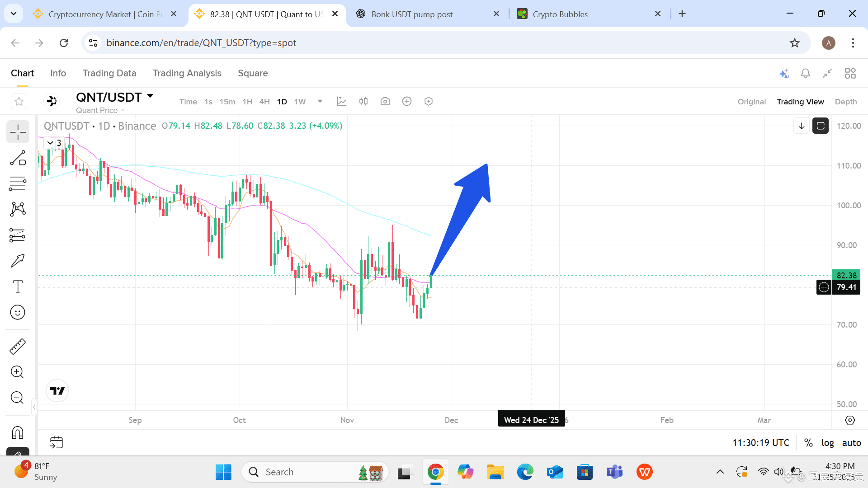This screenshot has height=488, width=868.
Task: Switch to Trading View chart mode
Action: pos(800,102)
